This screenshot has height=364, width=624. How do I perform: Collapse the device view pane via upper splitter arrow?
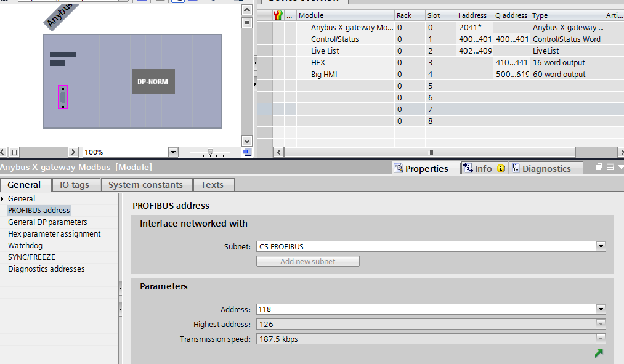[255, 63]
